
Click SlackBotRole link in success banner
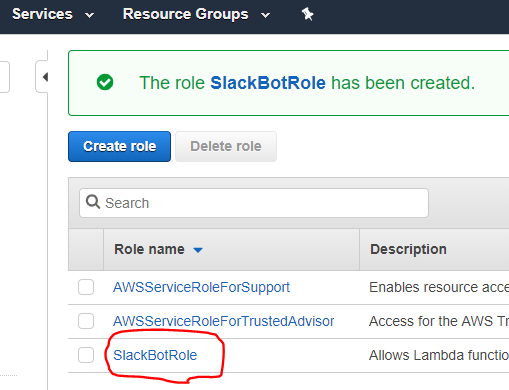pyautogui.click(x=268, y=83)
